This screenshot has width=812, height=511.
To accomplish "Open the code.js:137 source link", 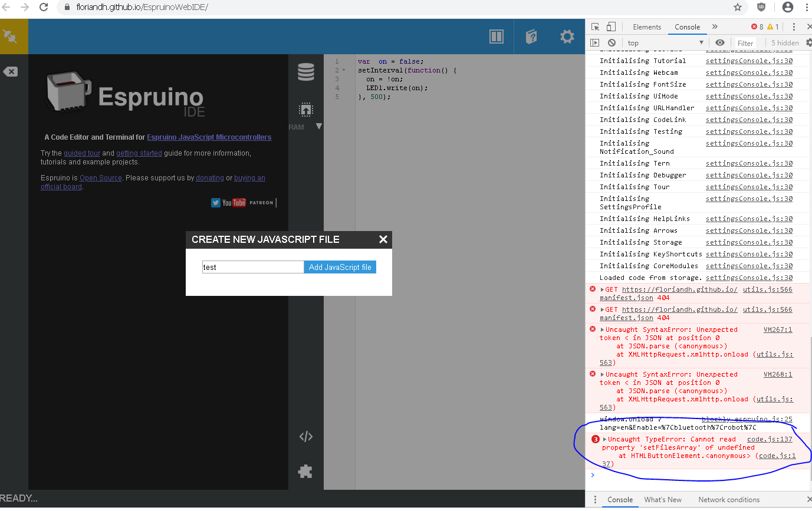I will pyautogui.click(x=770, y=439).
